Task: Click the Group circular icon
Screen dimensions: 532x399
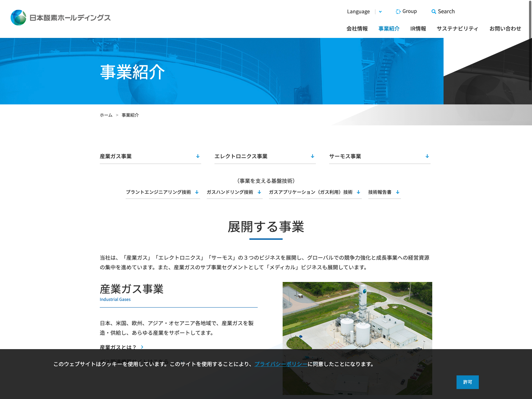Action: (398, 12)
